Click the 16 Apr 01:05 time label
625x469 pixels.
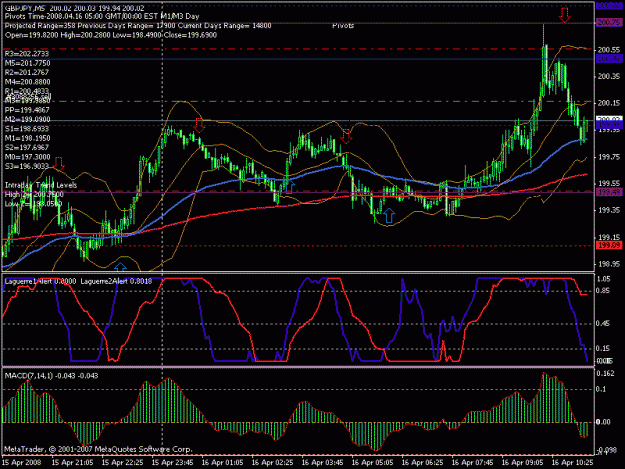coord(222,463)
